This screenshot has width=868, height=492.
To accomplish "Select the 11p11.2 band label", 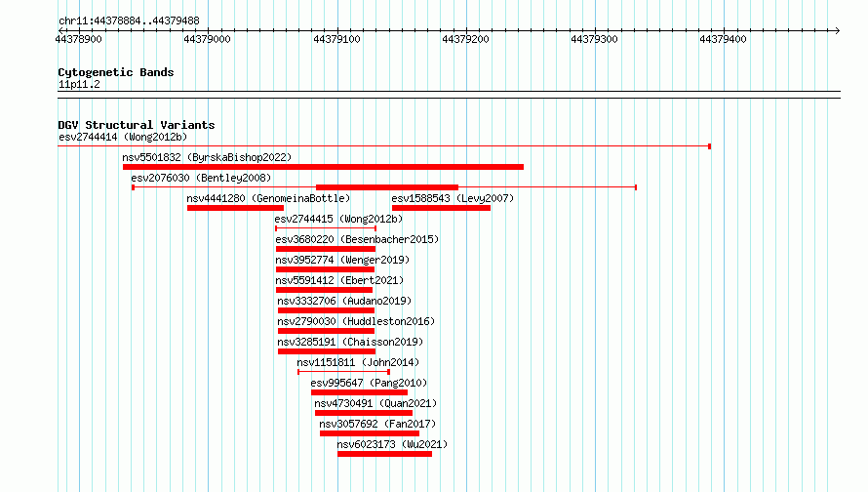I will (79, 84).
